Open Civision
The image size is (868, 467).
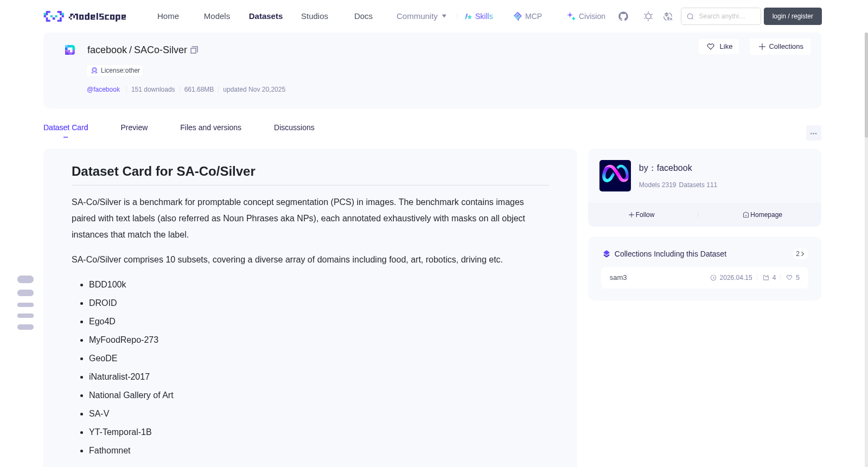pyautogui.click(x=586, y=16)
